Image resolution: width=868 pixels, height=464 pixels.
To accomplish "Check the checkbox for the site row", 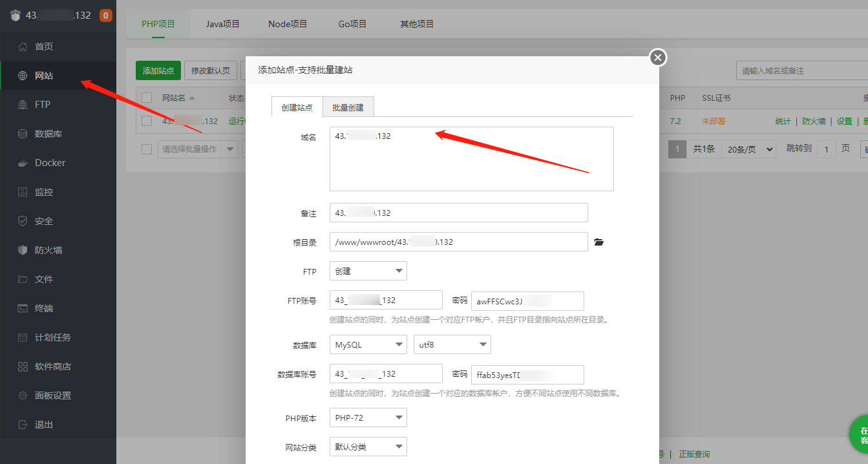I will [x=147, y=121].
